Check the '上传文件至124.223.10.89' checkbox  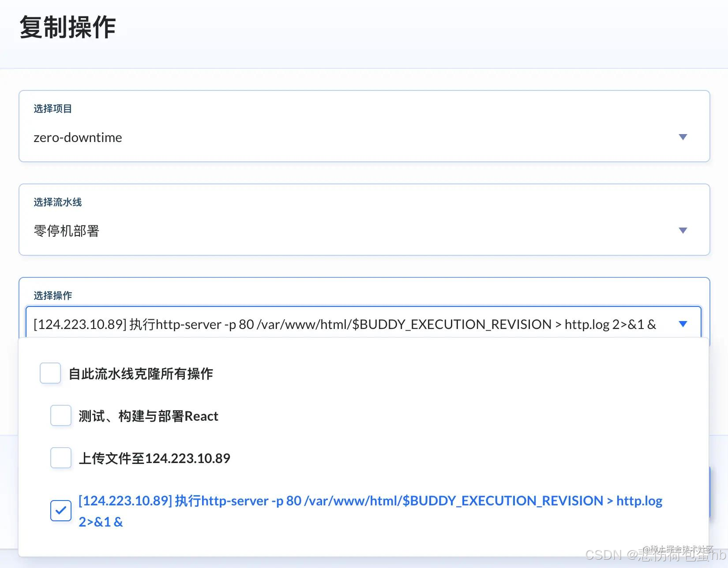click(61, 458)
